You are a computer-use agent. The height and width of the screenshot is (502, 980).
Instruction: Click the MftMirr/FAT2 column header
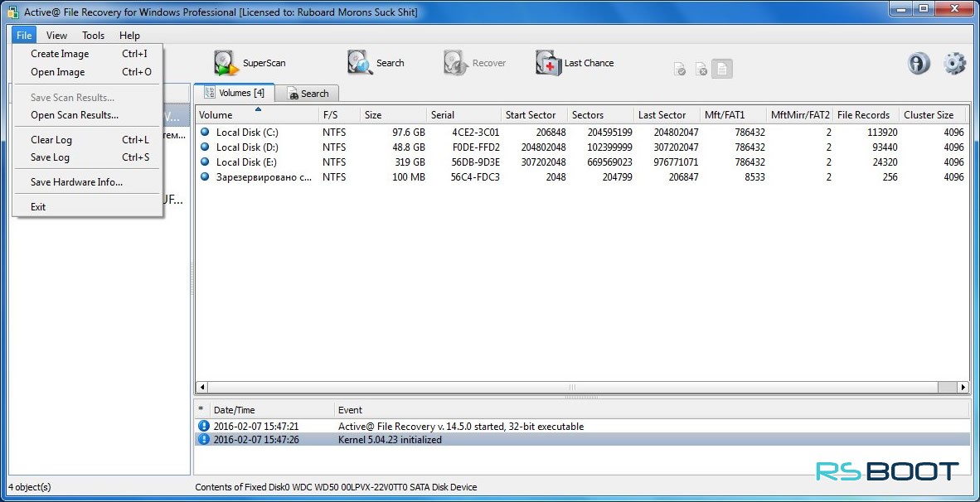(800, 115)
